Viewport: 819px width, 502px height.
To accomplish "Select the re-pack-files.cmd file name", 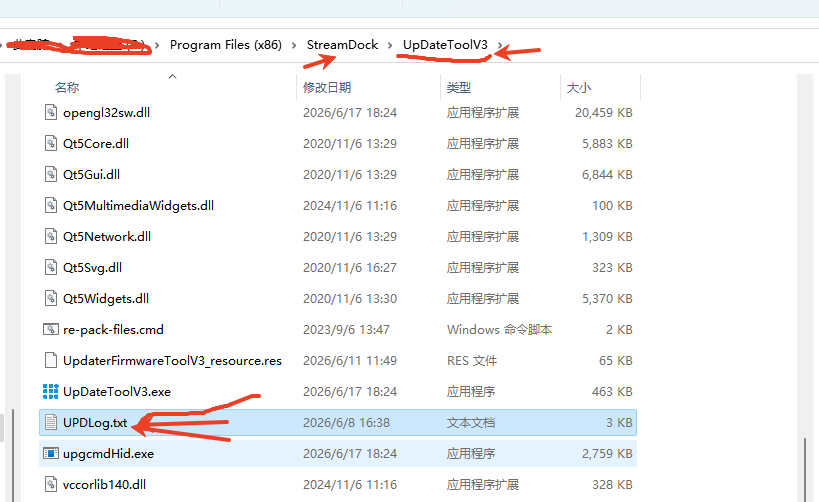I will (x=113, y=330).
